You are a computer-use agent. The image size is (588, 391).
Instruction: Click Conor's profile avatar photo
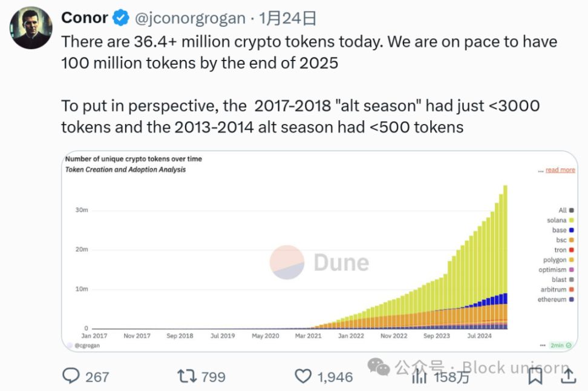(x=32, y=28)
